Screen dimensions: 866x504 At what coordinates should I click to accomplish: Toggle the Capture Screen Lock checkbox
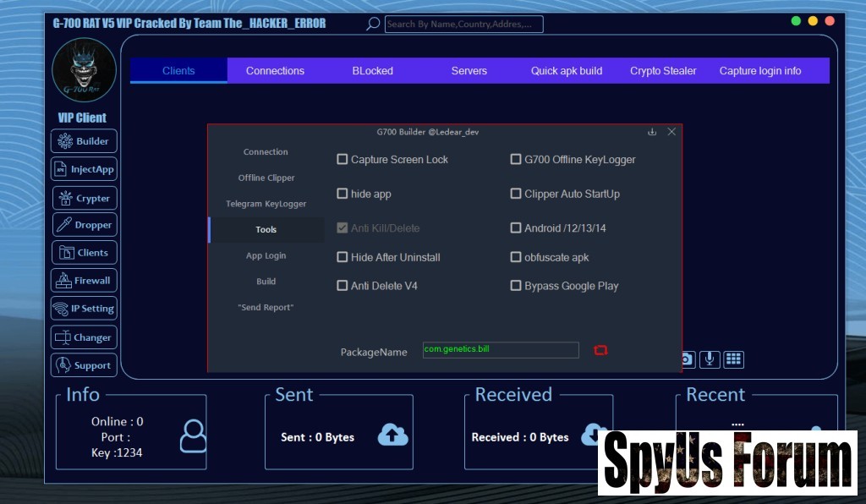[343, 159]
